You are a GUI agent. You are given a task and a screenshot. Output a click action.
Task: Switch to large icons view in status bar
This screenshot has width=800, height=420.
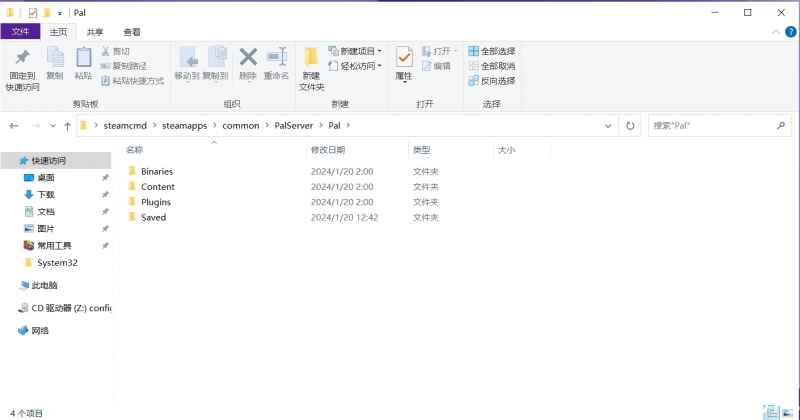point(787,412)
